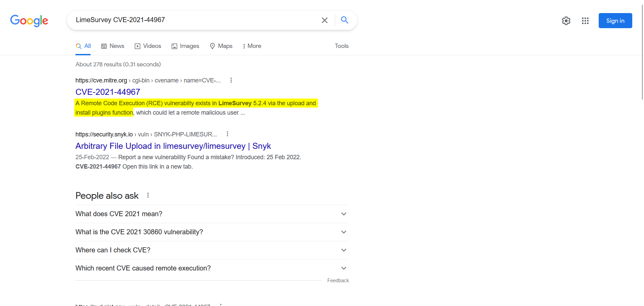The width and height of the screenshot is (644, 306).
Task: Expand "Where can I check CVE?" question
Action: pyautogui.click(x=343, y=250)
